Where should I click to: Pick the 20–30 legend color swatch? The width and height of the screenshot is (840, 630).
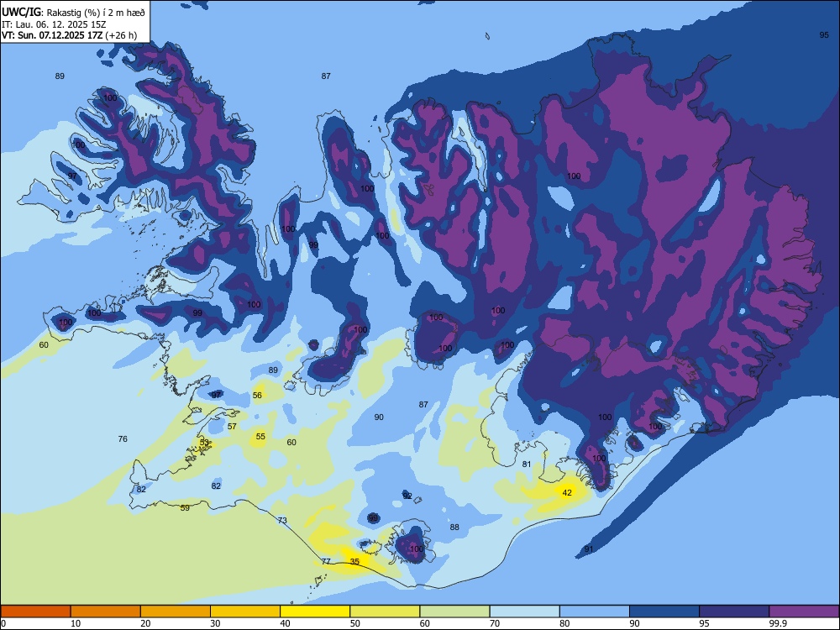(x=176, y=612)
